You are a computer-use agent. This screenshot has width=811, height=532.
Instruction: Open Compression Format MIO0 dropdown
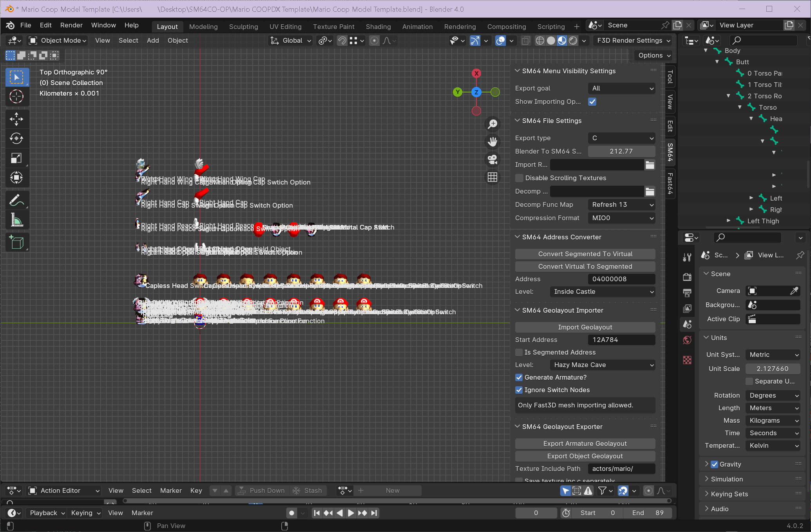[x=622, y=218]
